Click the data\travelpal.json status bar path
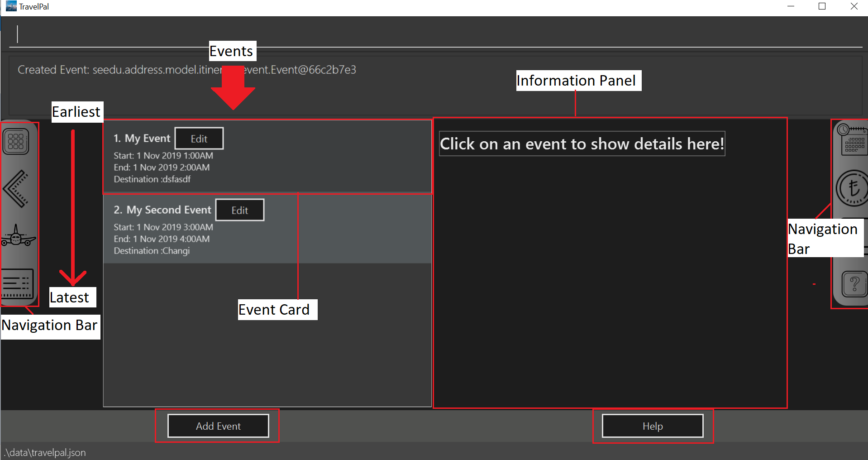 point(45,452)
